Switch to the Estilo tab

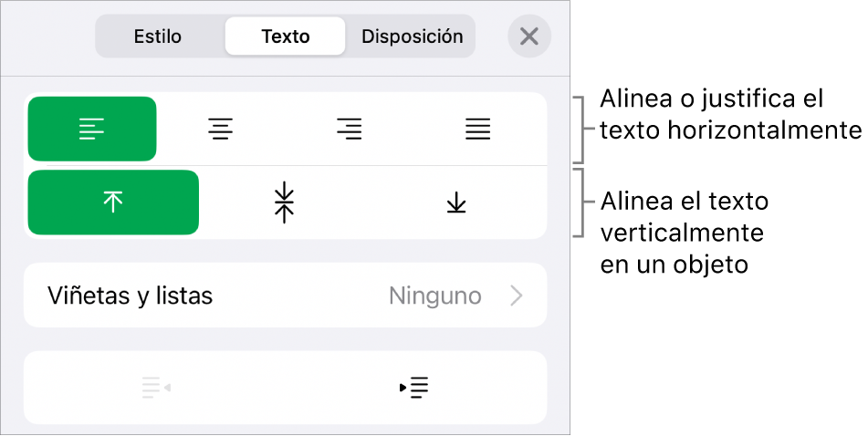click(x=158, y=36)
